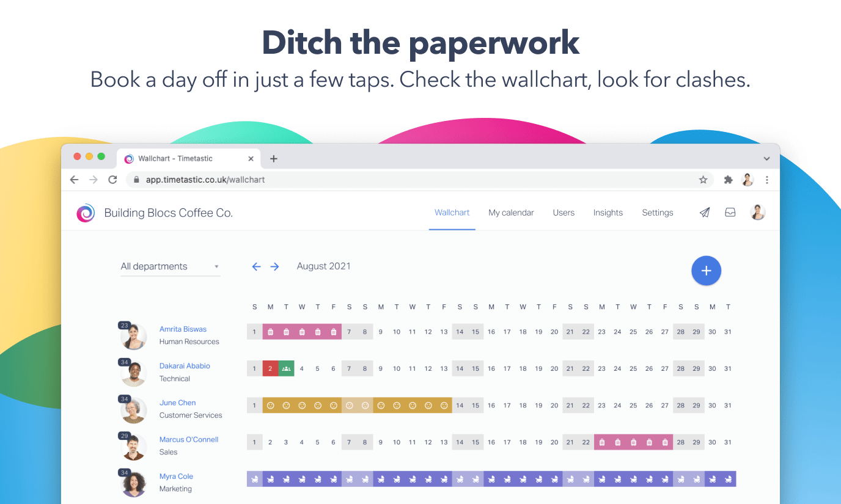Click the blue plus button to book time off
Image resolution: width=841 pixels, height=504 pixels.
pyautogui.click(x=707, y=271)
